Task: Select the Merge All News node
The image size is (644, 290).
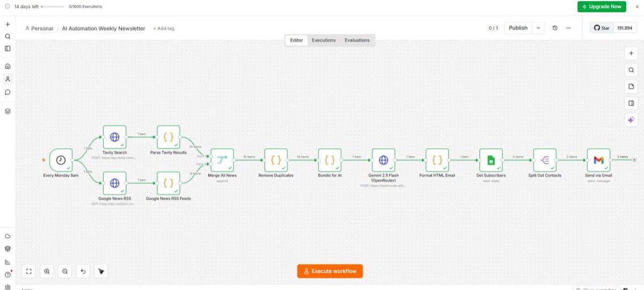Action: (x=222, y=160)
